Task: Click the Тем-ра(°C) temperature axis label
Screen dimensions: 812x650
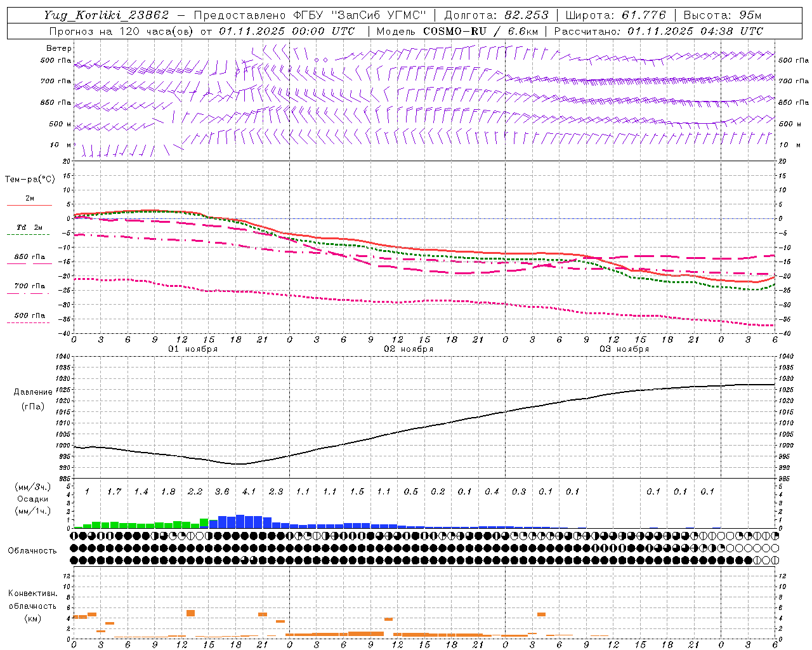Action: pyautogui.click(x=30, y=180)
